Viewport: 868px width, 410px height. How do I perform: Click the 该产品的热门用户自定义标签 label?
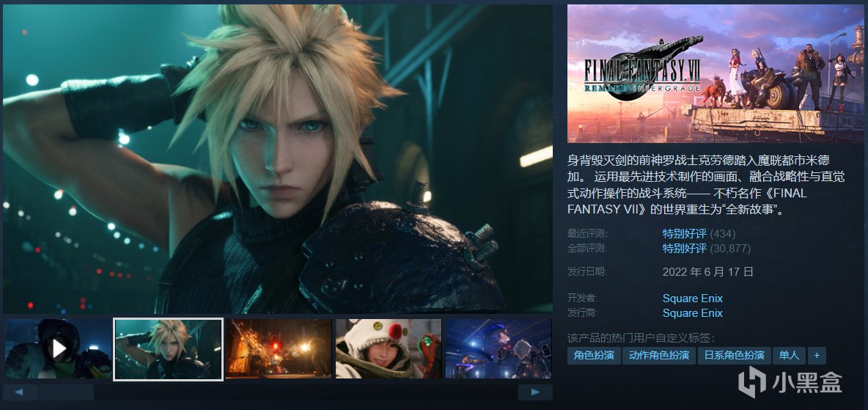[641, 338]
